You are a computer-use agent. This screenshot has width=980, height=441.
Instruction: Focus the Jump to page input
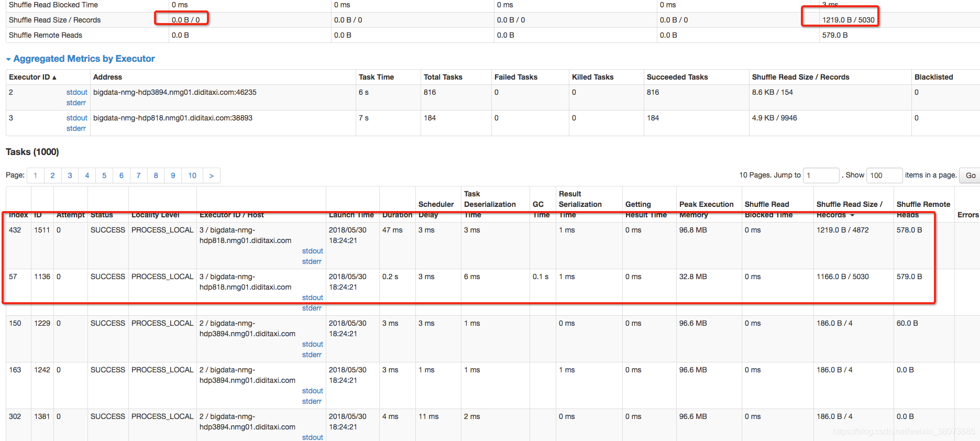tap(821, 175)
